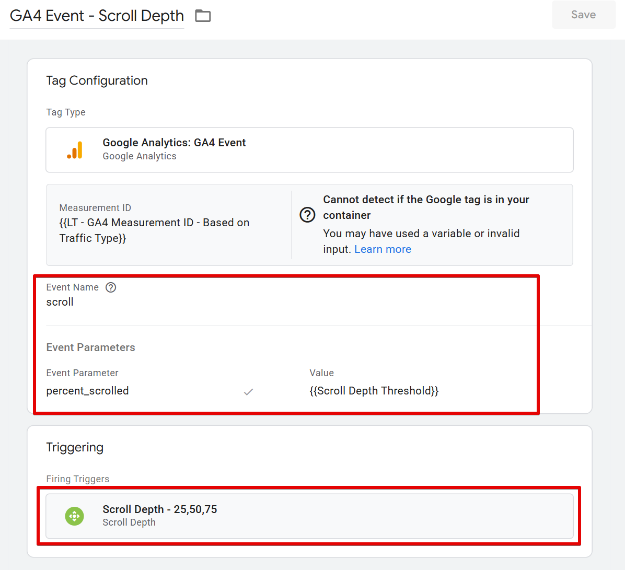Open the Learn more link
This screenshot has height=570, width=625.
coord(382,249)
